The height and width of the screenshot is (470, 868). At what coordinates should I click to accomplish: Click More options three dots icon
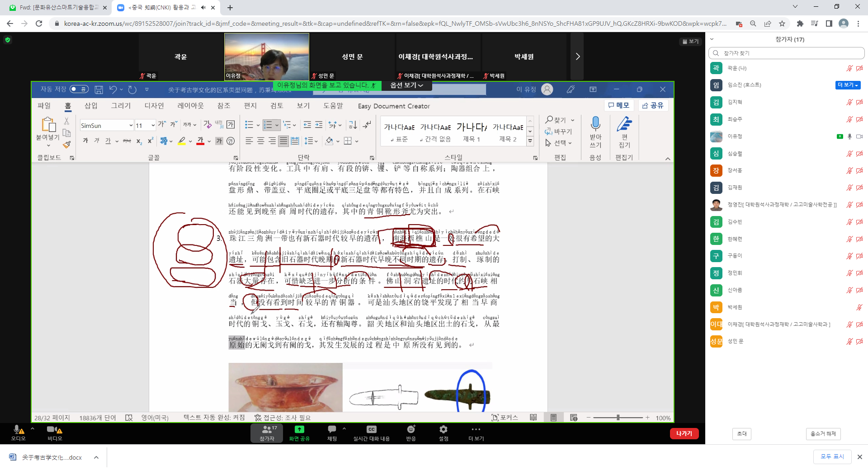coord(476,430)
